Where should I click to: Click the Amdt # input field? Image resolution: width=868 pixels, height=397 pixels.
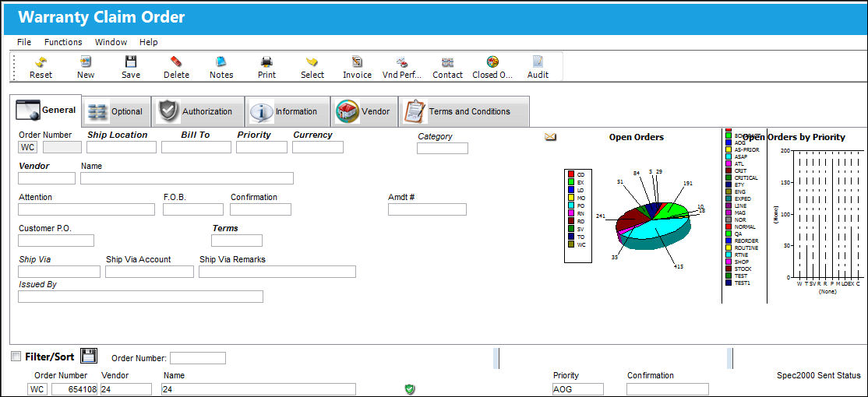[x=427, y=209]
